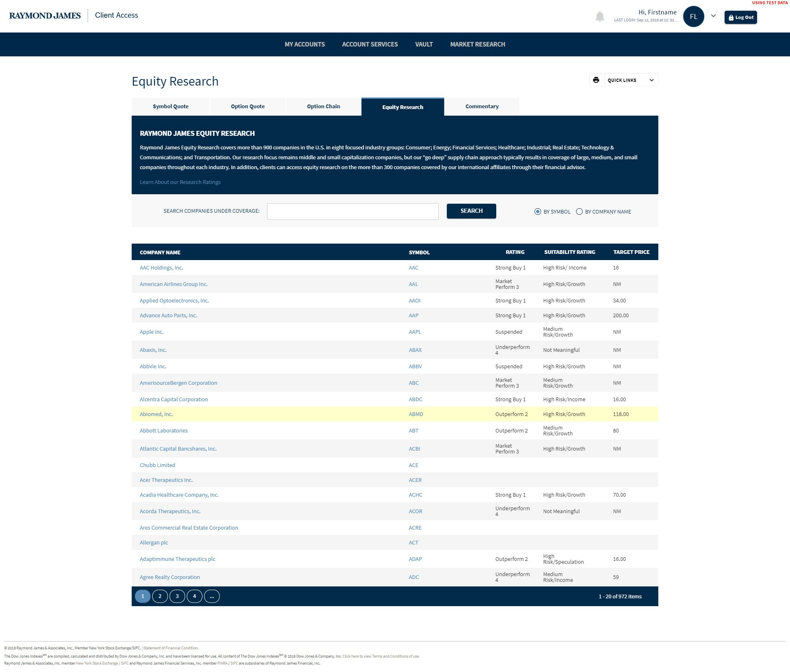Sort by Rating column header
790x672 pixels.
[515, 252]
